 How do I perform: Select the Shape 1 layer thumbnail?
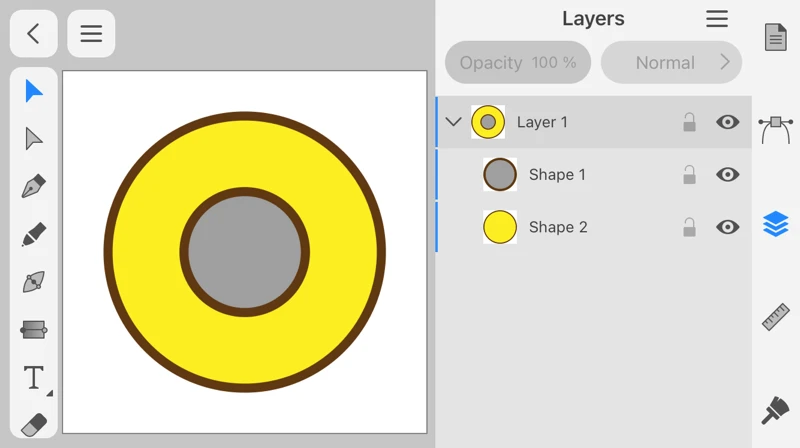click(x=500, y=175)
